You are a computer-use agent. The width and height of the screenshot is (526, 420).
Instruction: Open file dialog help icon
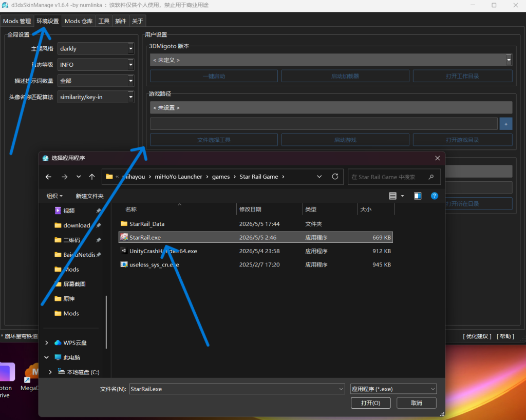(435, 196)
